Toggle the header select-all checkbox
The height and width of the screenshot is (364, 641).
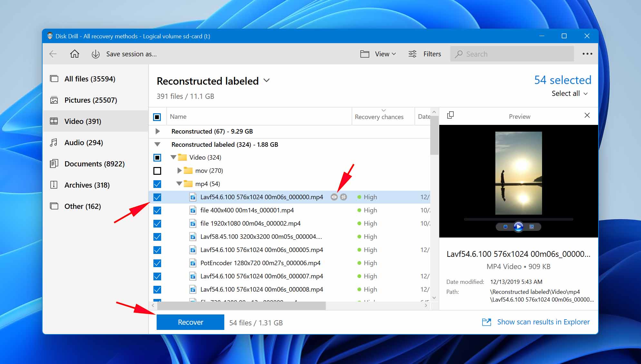pos(157,117)
